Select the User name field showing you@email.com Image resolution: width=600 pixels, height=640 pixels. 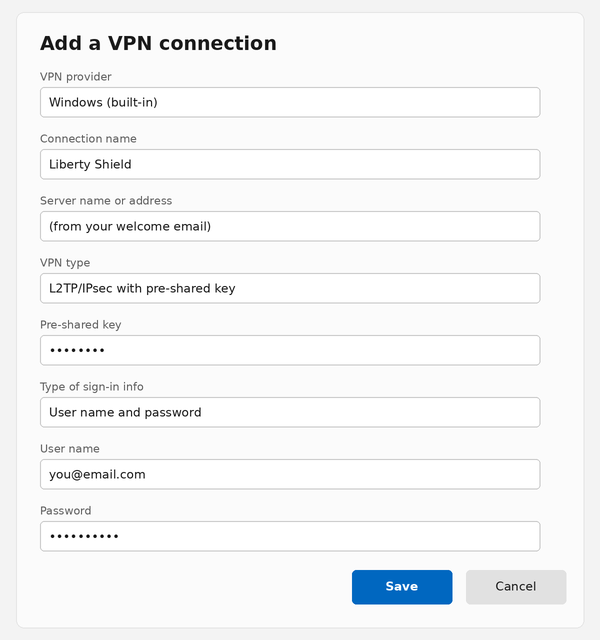[290, 474]
